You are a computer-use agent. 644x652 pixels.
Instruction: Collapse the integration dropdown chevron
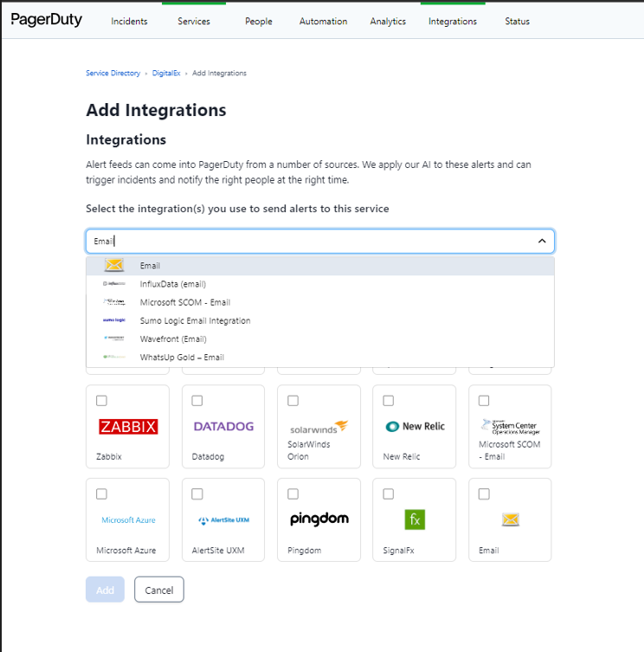coord(542,241)
